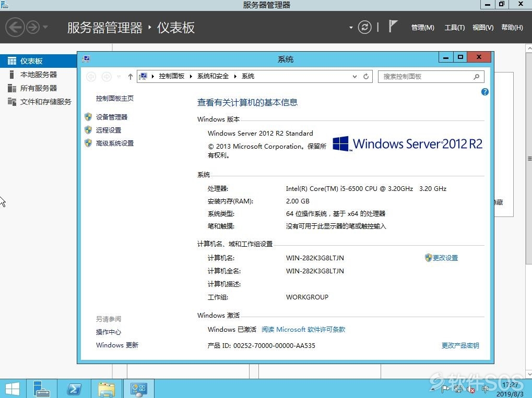The height and width of the screenshot is (398, 532).
Task: Click the Windows Start button
Action: pos(12,389)
